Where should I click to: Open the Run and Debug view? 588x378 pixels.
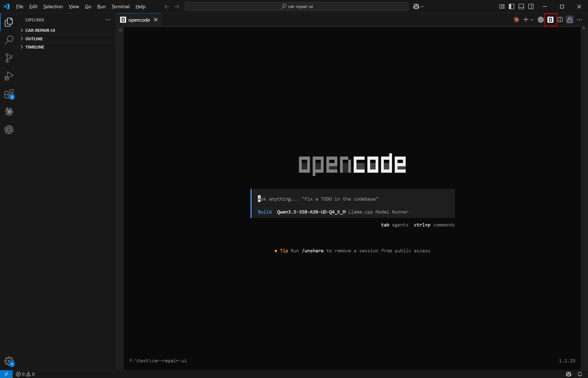[x=9, y=76]
